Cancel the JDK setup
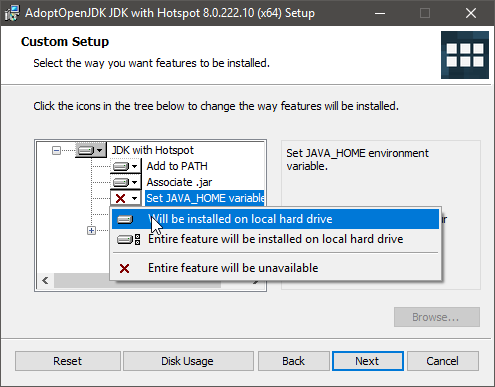495x387 pixels. click(443, 361)
